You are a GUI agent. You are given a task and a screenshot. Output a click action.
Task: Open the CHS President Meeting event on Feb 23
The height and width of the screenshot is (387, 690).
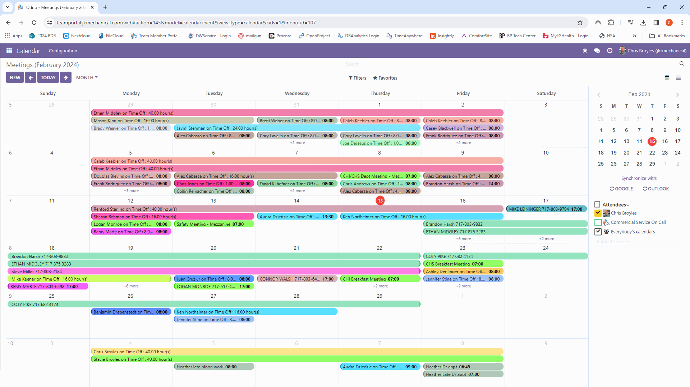[x=463, y=264]
